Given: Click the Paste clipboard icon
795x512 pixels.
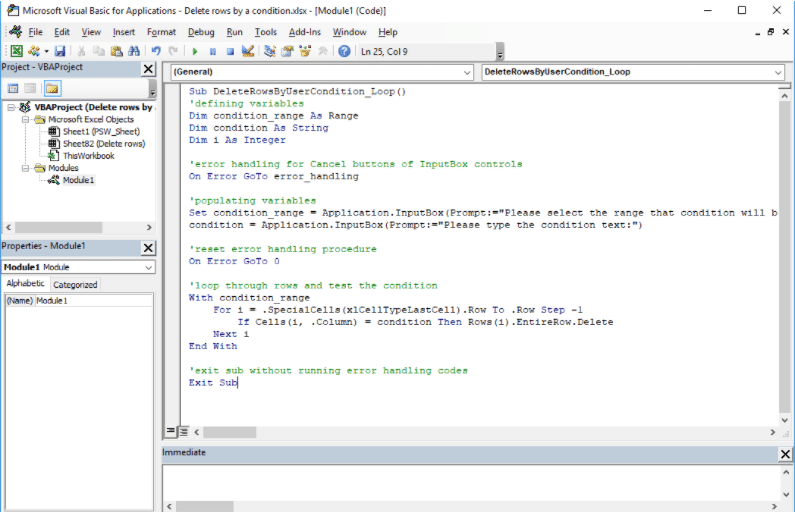Looking at the screenshot, I should tap(116, 51).
